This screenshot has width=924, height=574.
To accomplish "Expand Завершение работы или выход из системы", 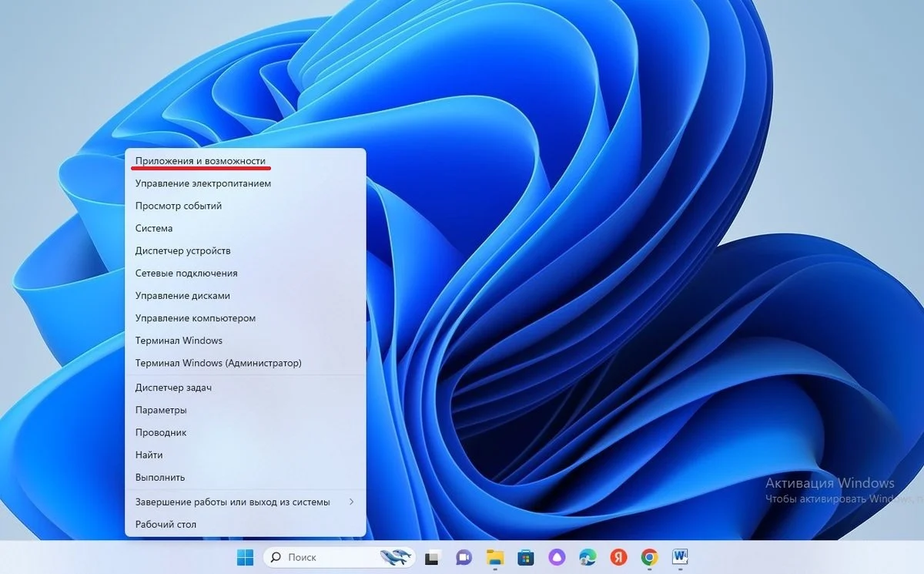I will pyautogui.click(x=246, y=502).
